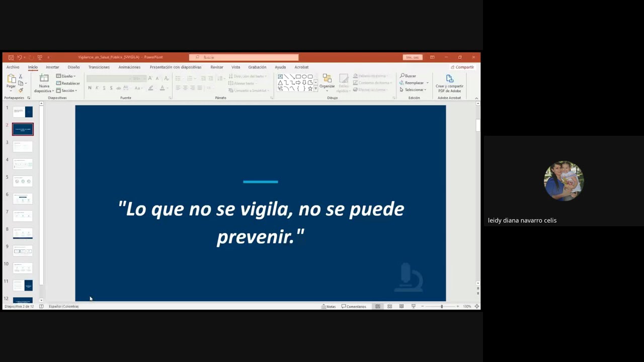Click the Compartir button
Screen dimensions: 644x362
pyautogui.click(x=462, y=67)
